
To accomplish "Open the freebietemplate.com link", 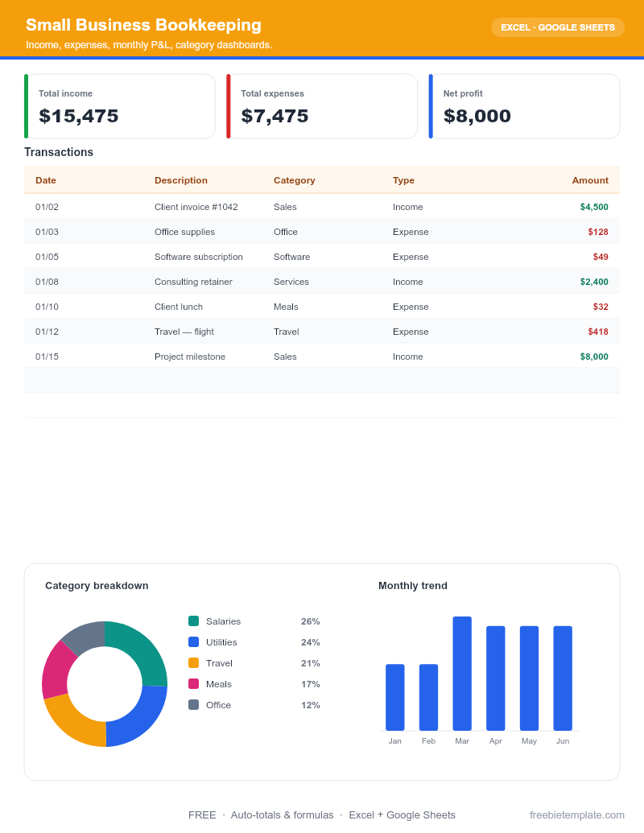I will point(576,815).
